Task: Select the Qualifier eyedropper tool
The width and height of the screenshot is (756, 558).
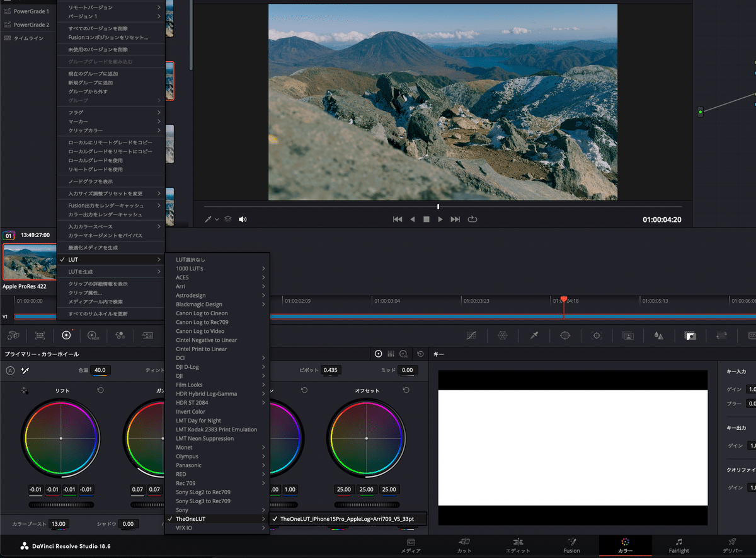Action: click(x=534, y=336)
